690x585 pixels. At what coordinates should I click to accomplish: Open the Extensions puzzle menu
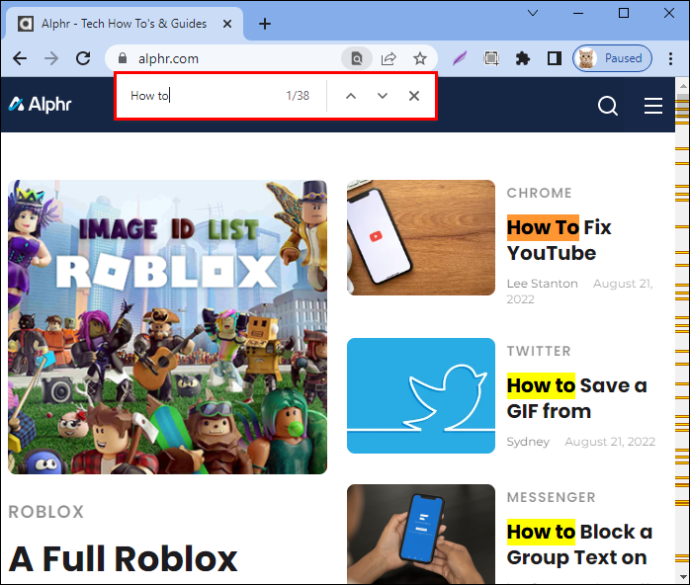[x=523, y=58]
